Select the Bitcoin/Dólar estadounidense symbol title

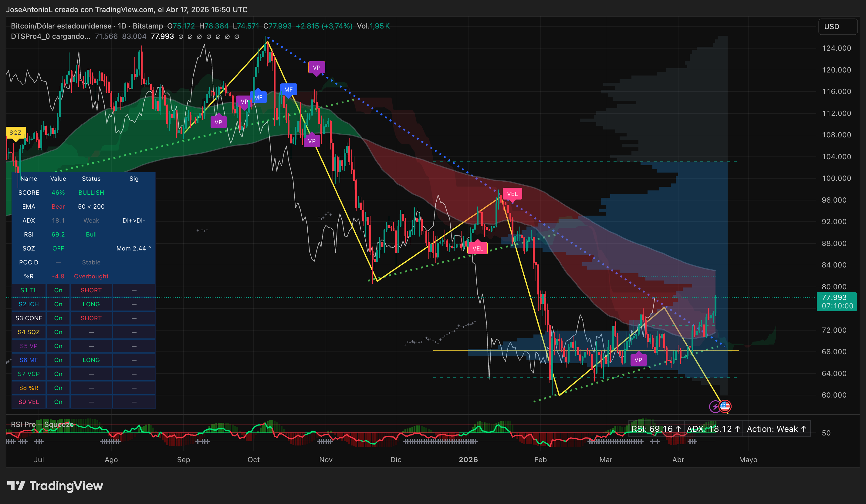pyautogui.click(x=61, y=26)
